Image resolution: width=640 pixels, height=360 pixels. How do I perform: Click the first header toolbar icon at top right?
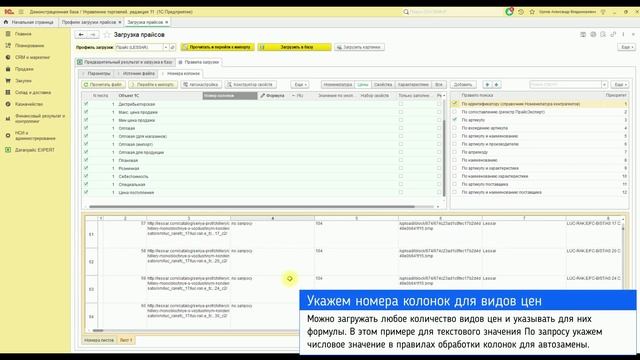click(x=583, y=35)
